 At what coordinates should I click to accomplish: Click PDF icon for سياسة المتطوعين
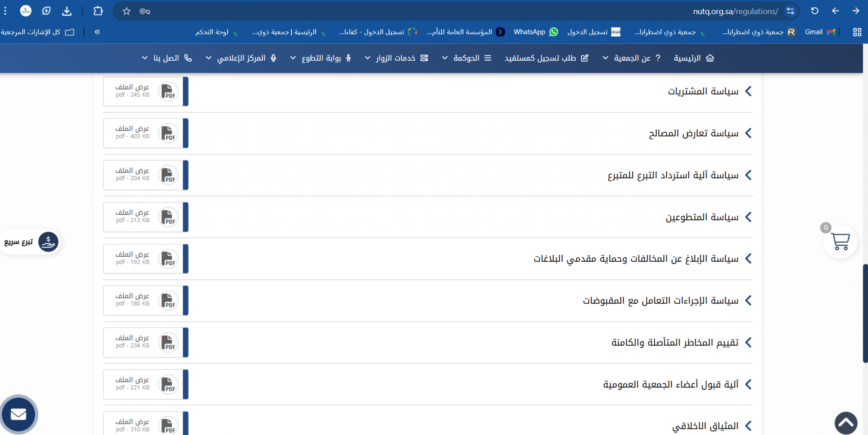[168, 217]
